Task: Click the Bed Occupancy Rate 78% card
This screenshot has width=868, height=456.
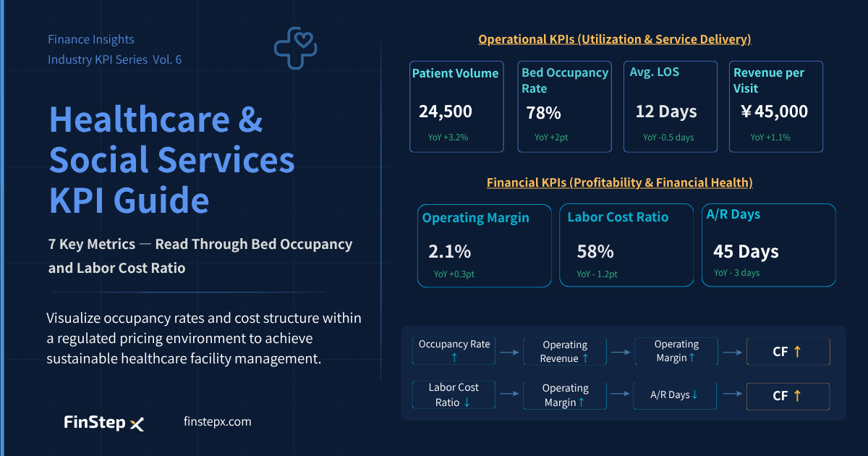Action: coord(564,106)
